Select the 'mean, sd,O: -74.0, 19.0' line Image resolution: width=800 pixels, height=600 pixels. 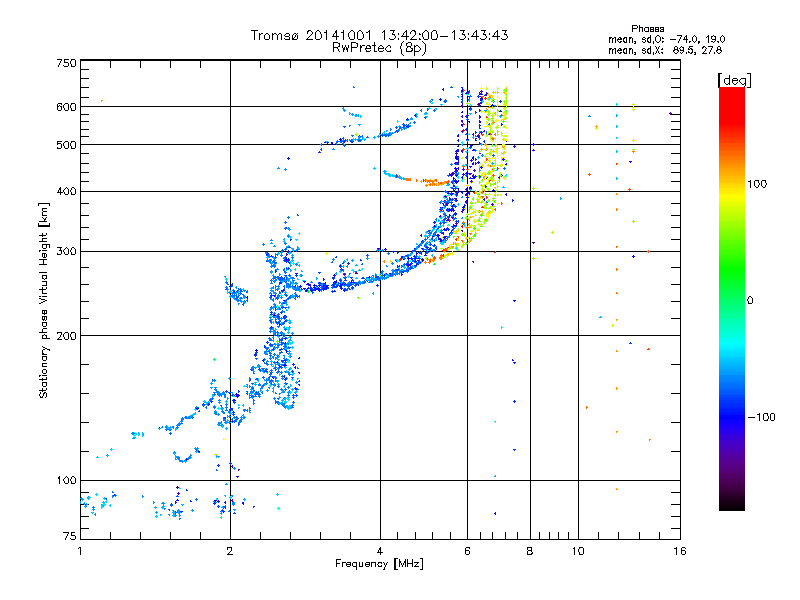[666, 39]
